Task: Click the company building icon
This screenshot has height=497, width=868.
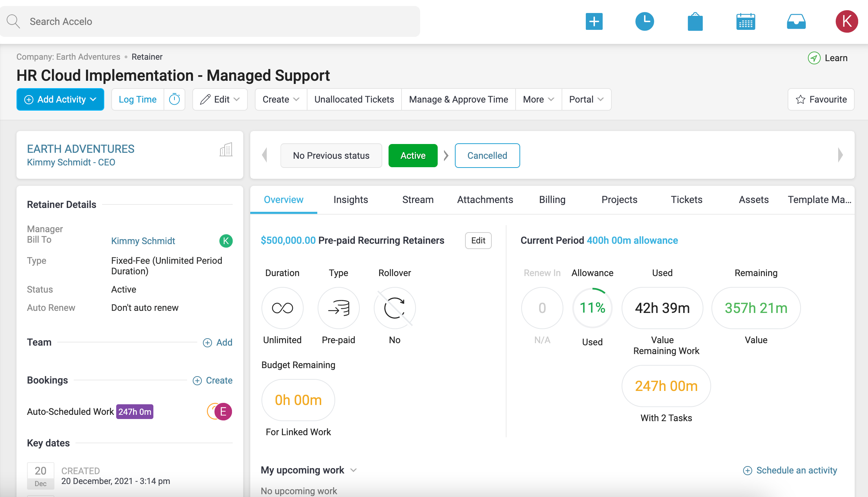Action: [x=226, y=150]
